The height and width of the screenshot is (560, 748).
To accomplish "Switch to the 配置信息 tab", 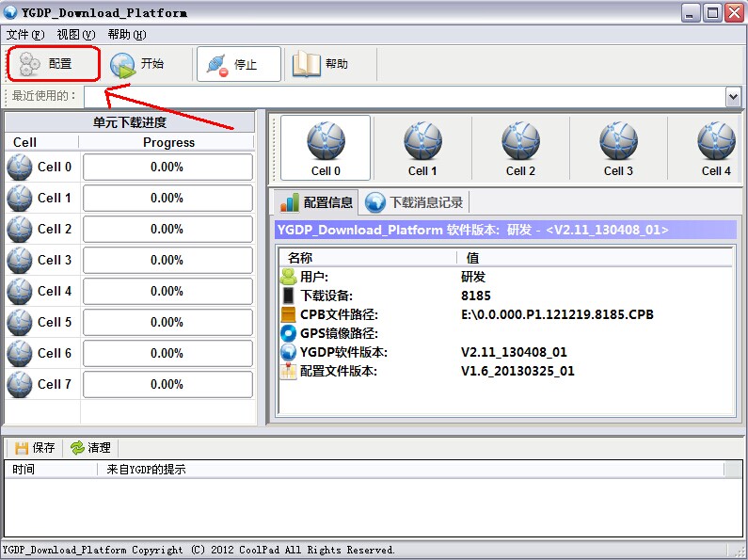I will pos(316,202).
